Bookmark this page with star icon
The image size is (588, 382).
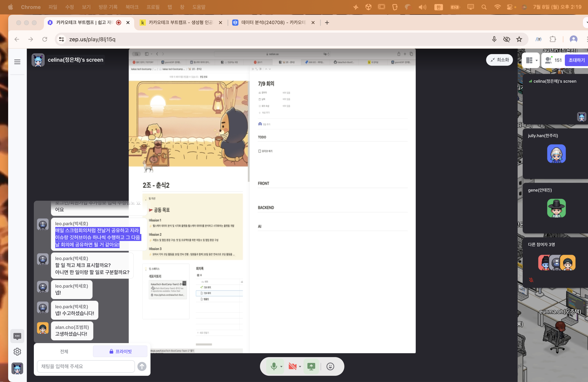519,39
